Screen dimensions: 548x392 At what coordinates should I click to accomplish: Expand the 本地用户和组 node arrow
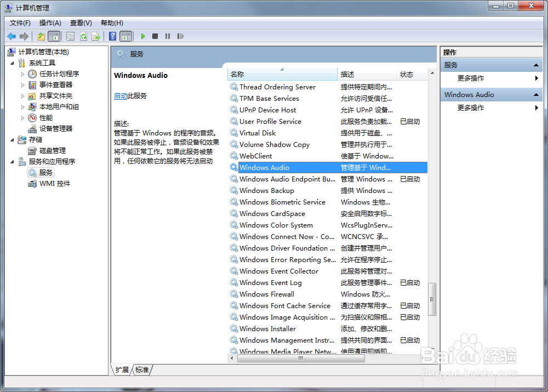tap(22, 107)
